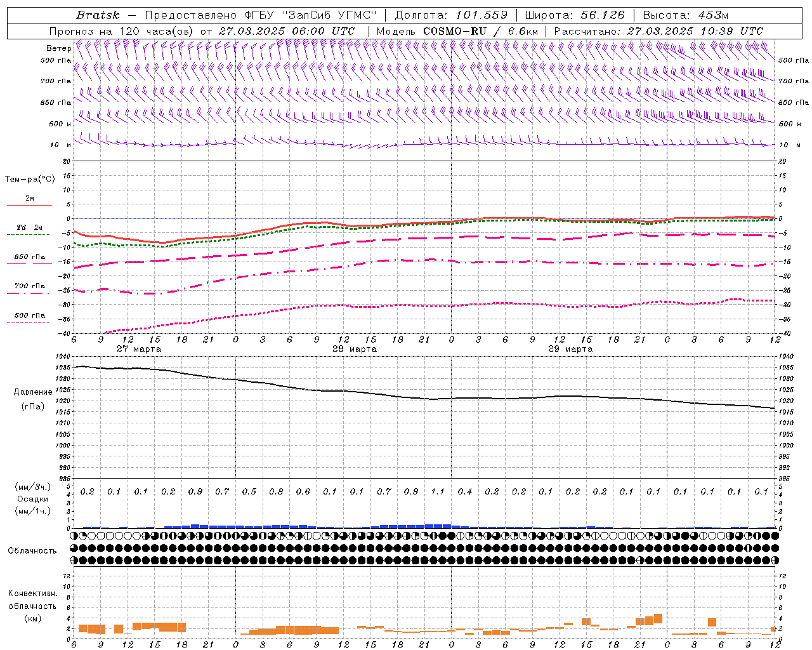This screenshot has width=812, height=650.
Task: Click the 27 марта date label
Action: (139, 349)
